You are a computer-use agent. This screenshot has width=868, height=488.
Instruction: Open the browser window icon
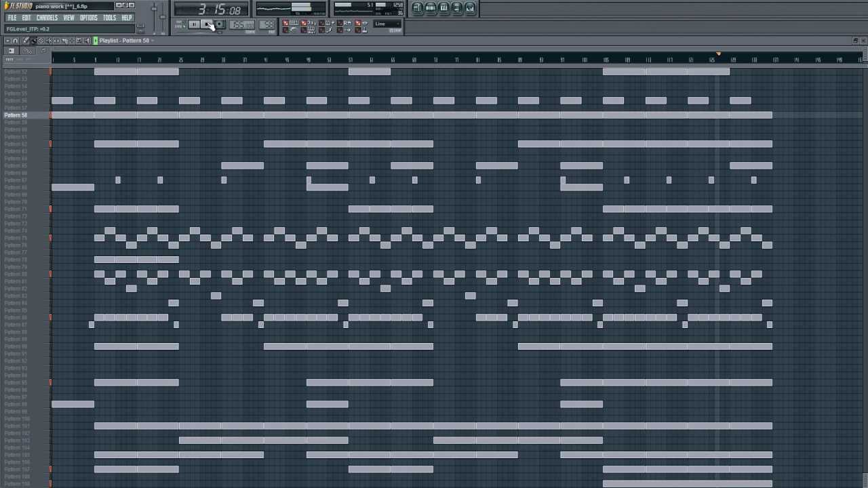pos(457,8)
